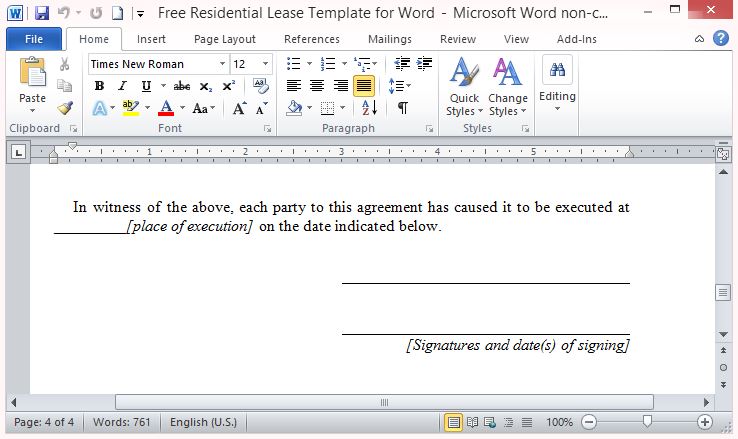Click the Times New Roman font box
This screenshot has height=439, width=738.
[x=153, y=64]
